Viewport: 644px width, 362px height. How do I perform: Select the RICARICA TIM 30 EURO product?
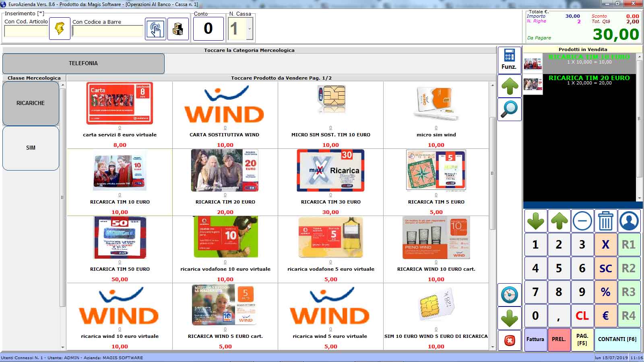[x=330, y=182]
